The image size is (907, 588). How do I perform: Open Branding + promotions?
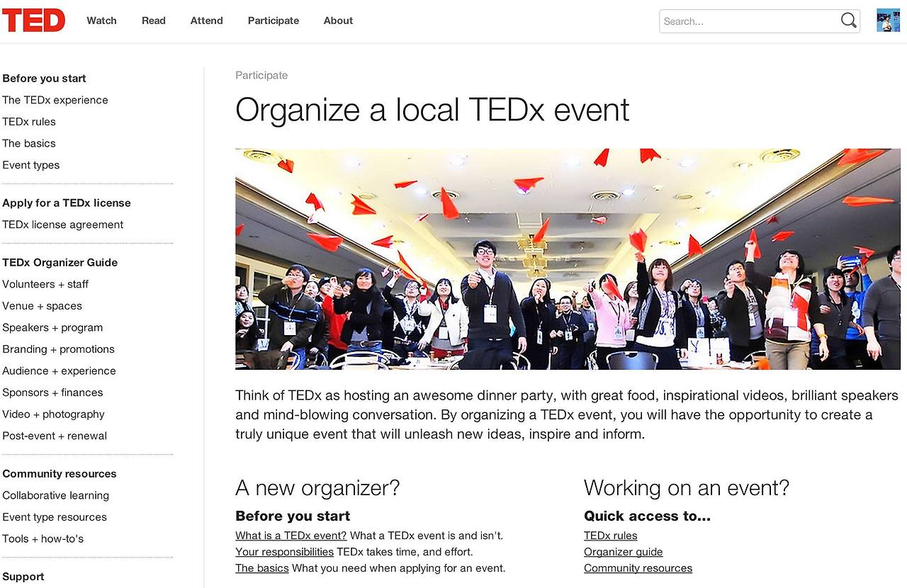pos(58,349)
